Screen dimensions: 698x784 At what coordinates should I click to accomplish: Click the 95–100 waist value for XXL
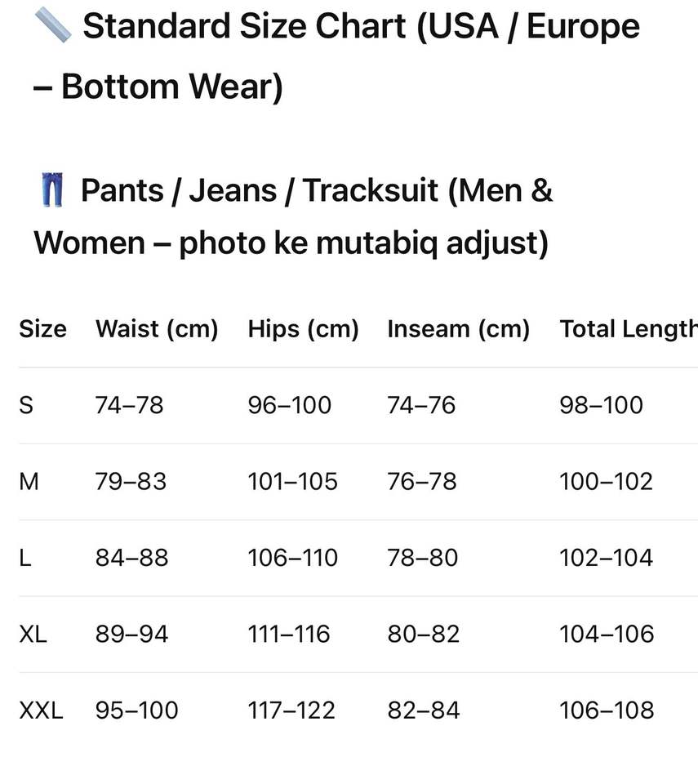pos(136,710)
